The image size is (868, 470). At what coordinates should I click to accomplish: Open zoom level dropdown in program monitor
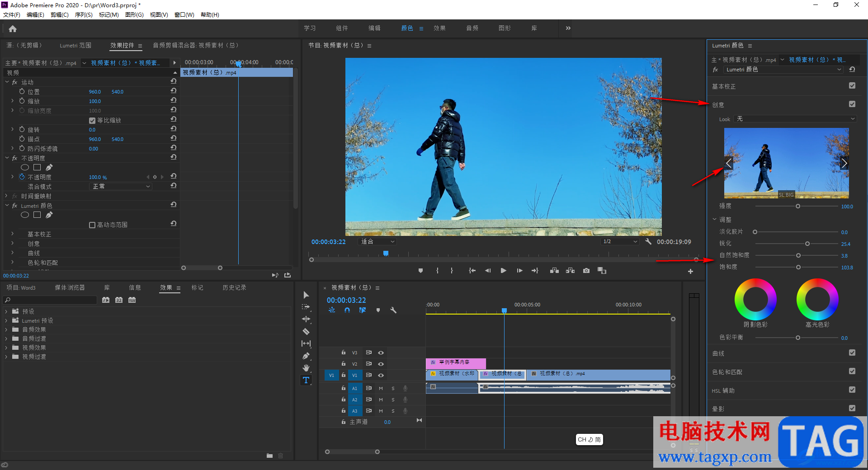point(378,242)
